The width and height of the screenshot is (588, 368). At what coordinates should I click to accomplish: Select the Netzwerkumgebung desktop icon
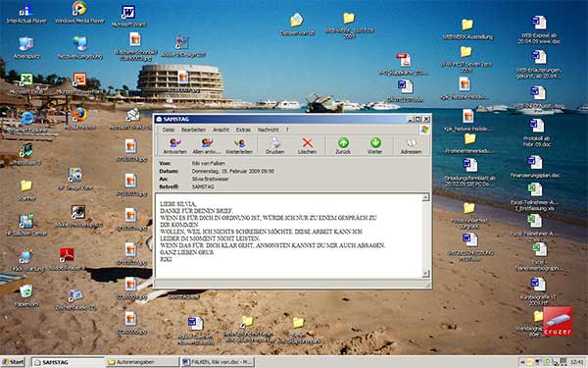pyautogui.click(x=80, y=49)
